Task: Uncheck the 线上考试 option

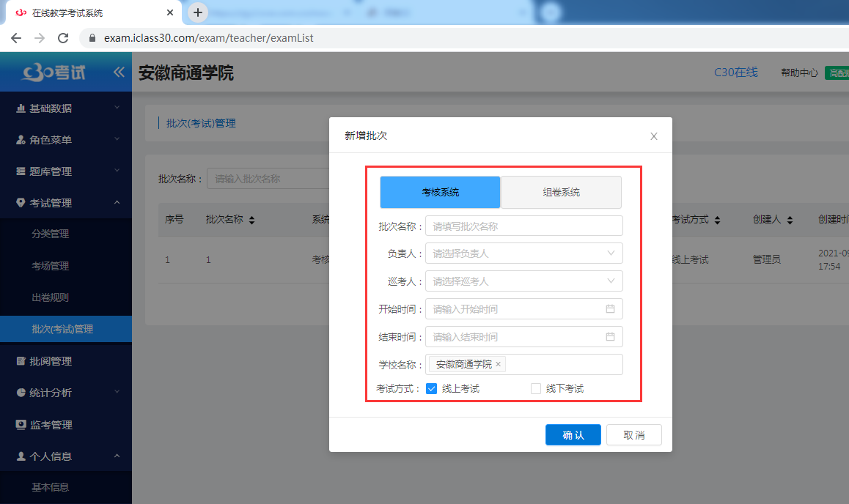Action: click(431, 389)
